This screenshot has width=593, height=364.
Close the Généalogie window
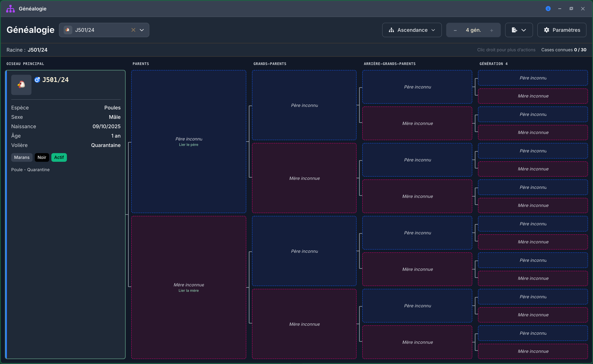(583, 9)
